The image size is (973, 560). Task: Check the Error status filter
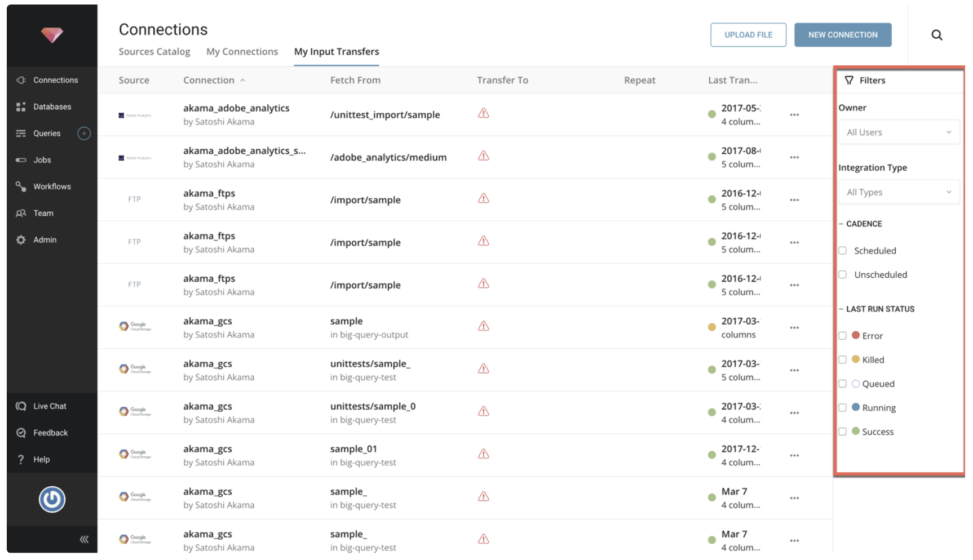(x=843, y=336)
